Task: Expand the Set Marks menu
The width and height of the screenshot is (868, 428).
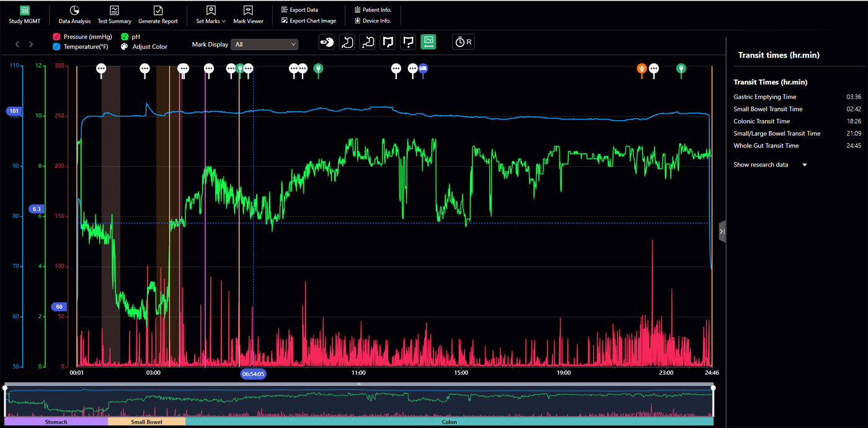Action: (211, 15)
